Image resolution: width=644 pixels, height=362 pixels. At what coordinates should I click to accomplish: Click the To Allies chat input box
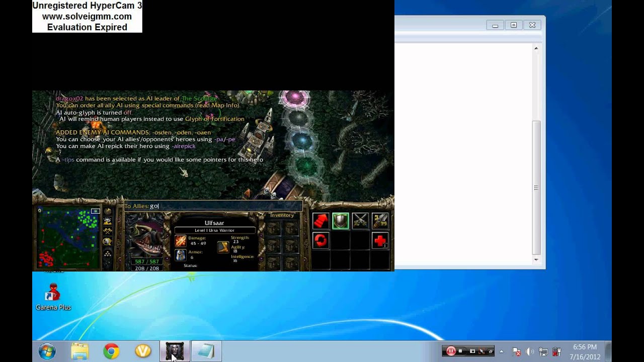213,206
